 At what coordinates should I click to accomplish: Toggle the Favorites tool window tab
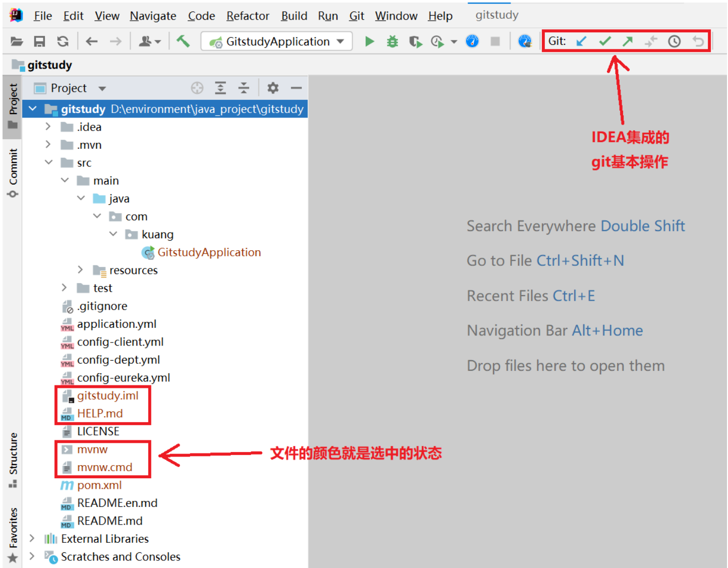13,535
